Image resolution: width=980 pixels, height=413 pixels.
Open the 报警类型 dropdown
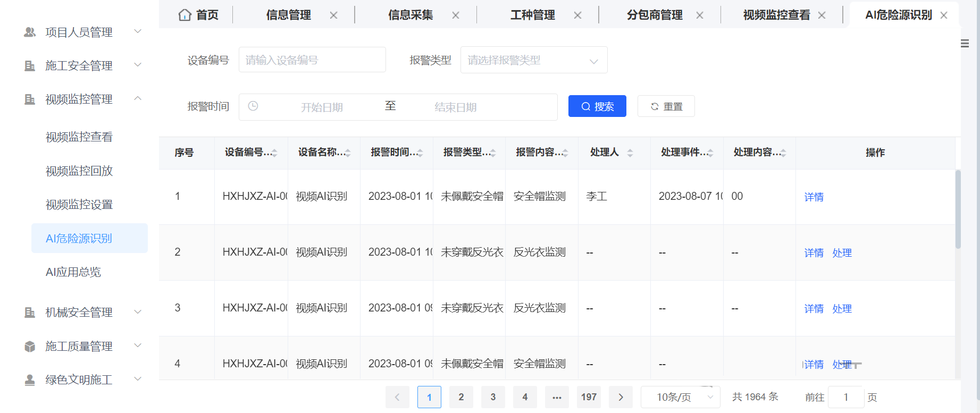pos(533,60)
